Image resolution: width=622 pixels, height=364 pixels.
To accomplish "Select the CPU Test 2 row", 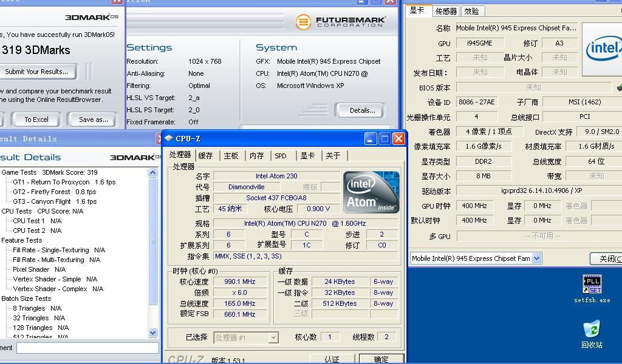I will click(x=37, y=231).
